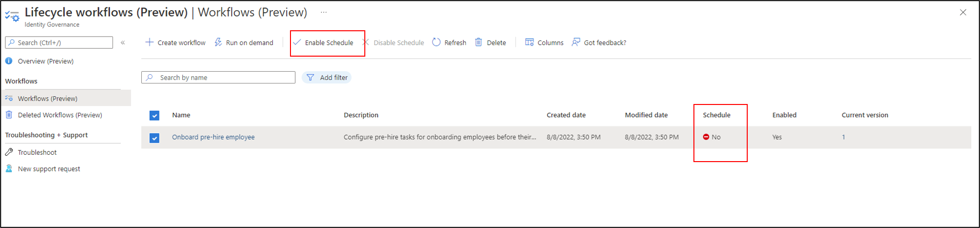Open the Onboard pre-hire employee workflow link
Viewport: 980px width, 228px height.
click(x=213, y=137)
